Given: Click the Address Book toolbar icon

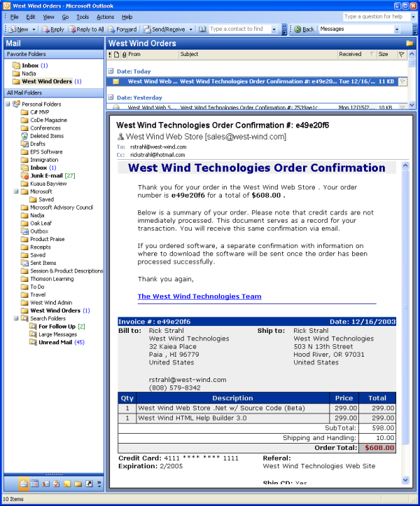Looking at the screenshot, I should [202, 29].
